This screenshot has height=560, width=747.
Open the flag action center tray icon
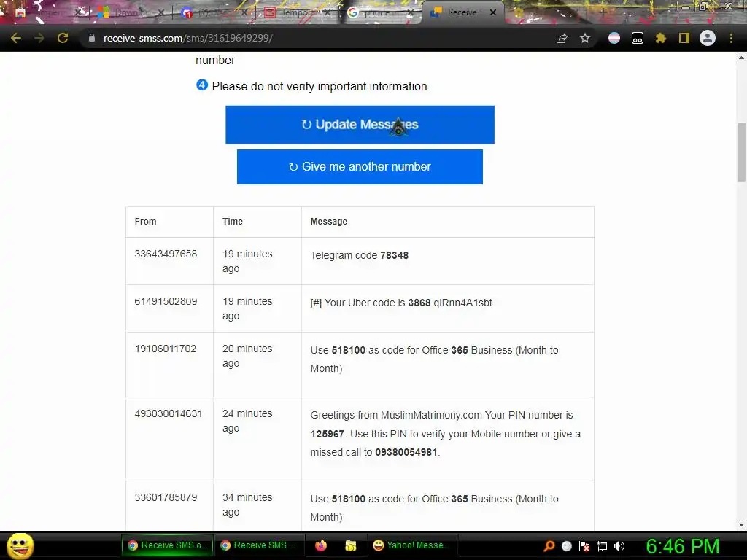(584, 546)
